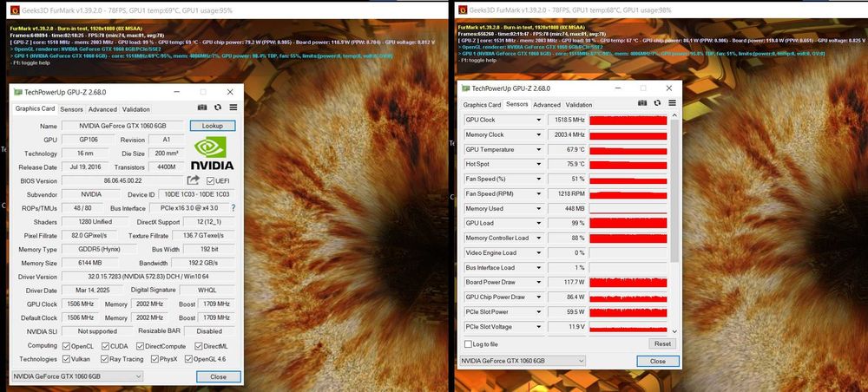The height and width of the screenshot is (392, 868).
Task: Click Close button in Sensors window
Action: click(x=658, y=361)
